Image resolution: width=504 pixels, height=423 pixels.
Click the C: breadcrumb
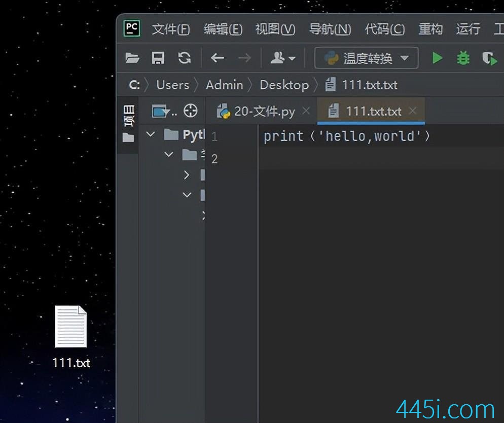pyautogui.click(x=134, y=85)
